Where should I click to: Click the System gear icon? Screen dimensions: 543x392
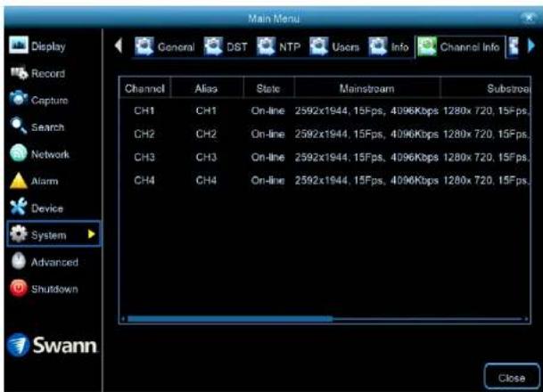pos(19,234)
